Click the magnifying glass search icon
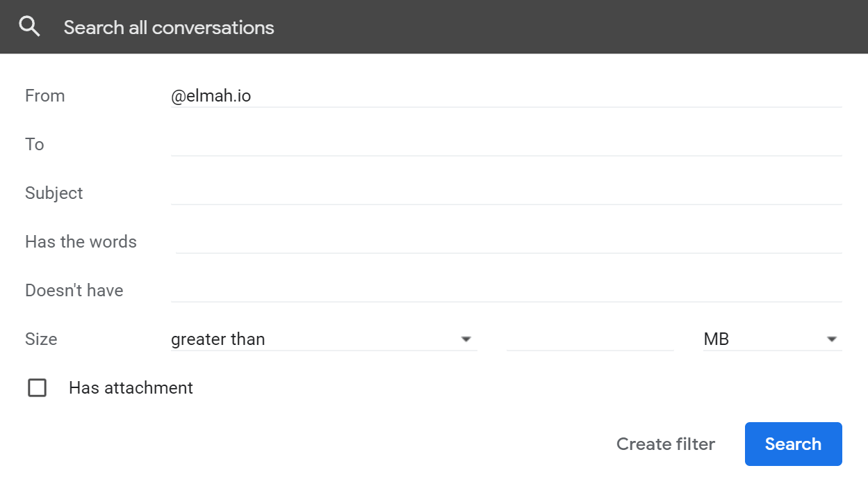868x491 pixels. click(29, 27)
